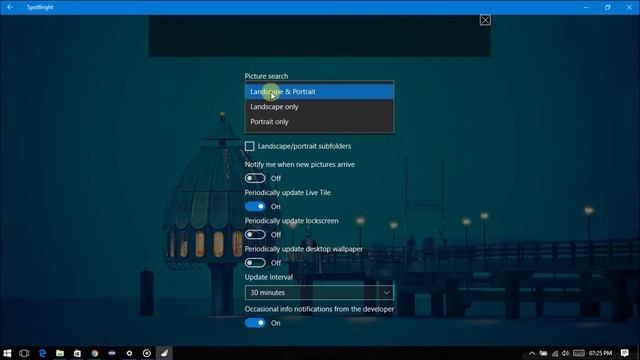Open the purple app icon beside Chrome

point(112,353)
